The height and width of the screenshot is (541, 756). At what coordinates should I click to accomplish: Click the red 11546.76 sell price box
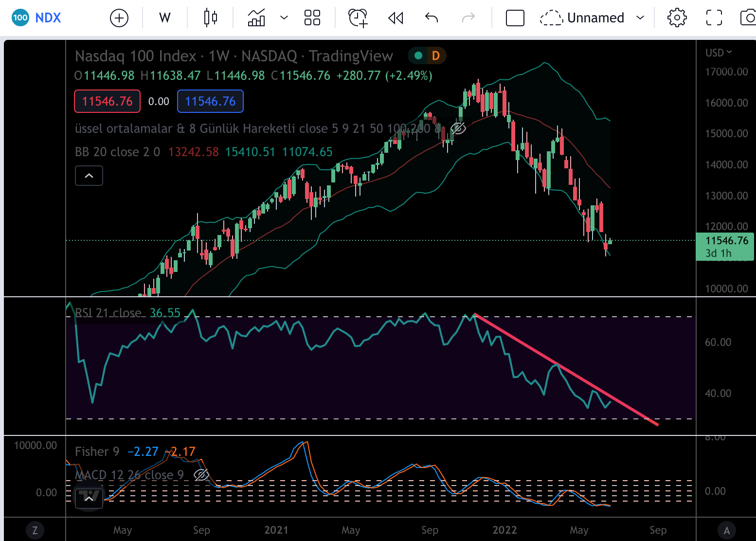(107, 101)
